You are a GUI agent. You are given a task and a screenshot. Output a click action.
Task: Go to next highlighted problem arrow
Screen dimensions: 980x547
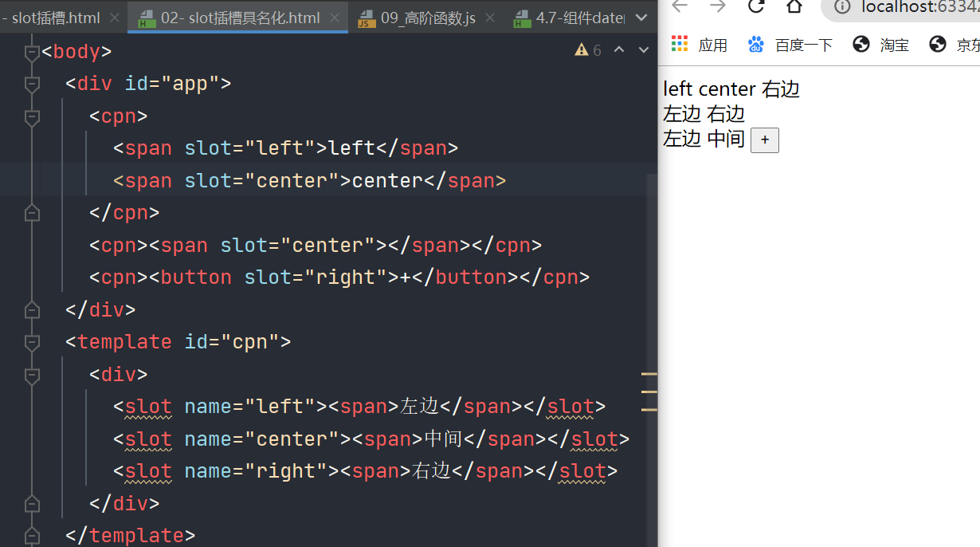click(x=643, y=50)
